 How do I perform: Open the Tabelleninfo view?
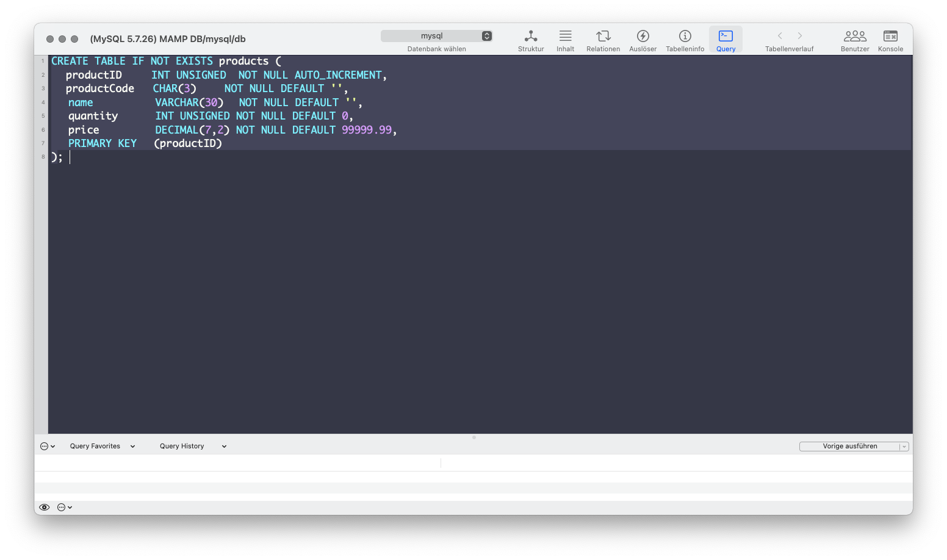[x=685, y=40]
